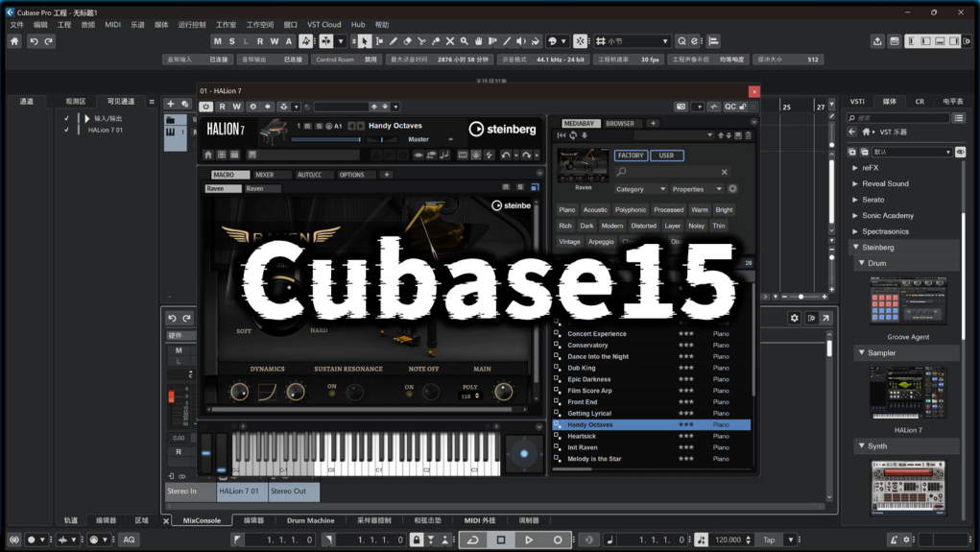Click the MediaBay delete trash icon
Viewport: 980px width, 552px height.
(x=748, y=135)
